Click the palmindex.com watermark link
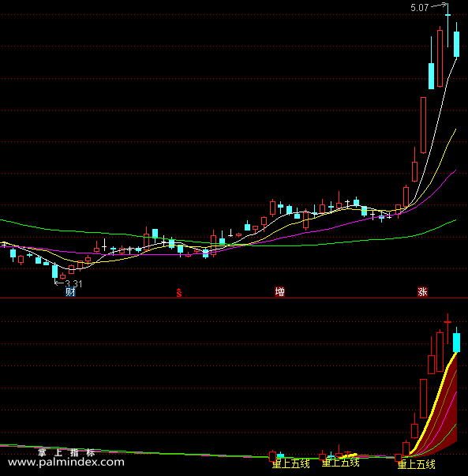Screen dimensions: 468x476 pyautogui.click(x=66, y=463)
